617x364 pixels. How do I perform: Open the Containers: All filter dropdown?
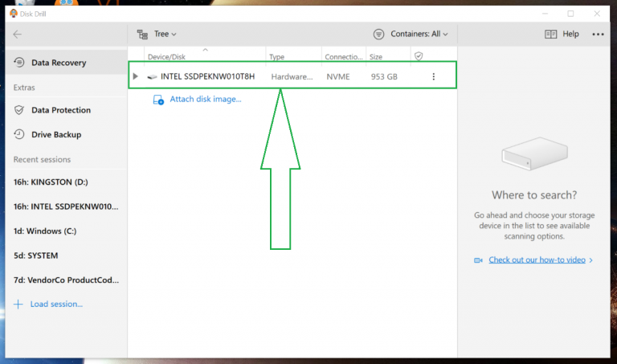point(411,35)
